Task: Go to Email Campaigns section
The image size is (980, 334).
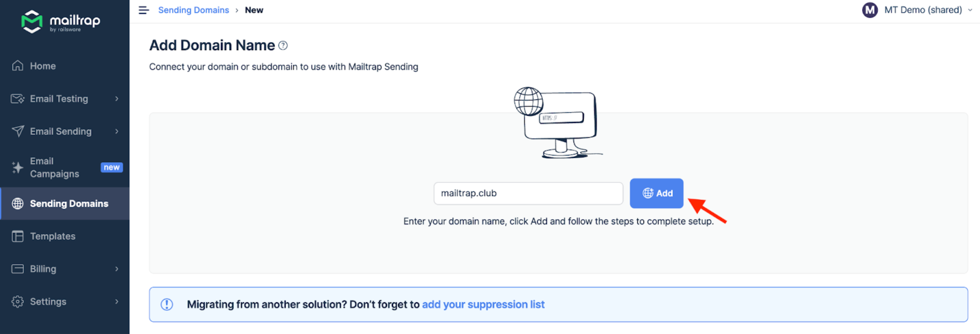Action: (55, 167)
